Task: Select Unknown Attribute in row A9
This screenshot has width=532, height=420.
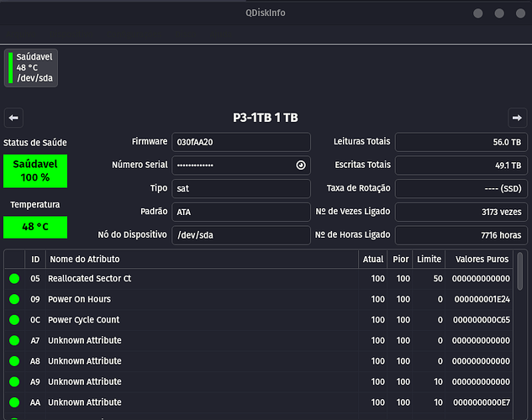Action: (x=85, y=381)
